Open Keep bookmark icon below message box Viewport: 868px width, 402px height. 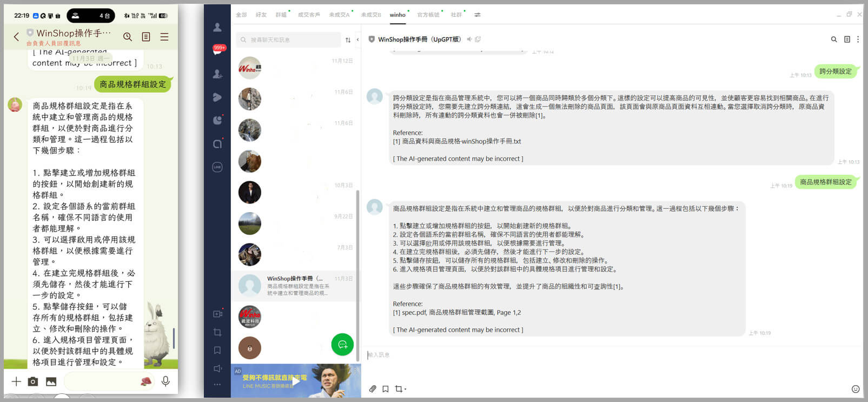pyautogui.click(x=386, y=388)
